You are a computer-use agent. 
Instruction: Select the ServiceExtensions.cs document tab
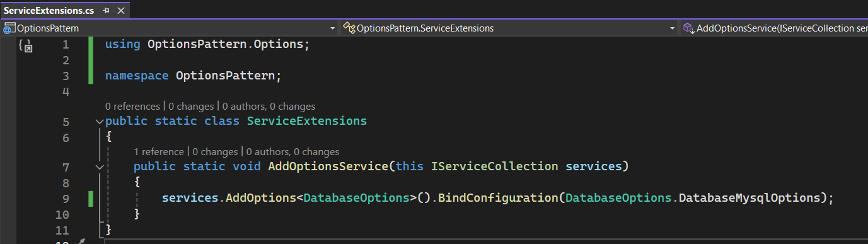click(x=49, y=11)
